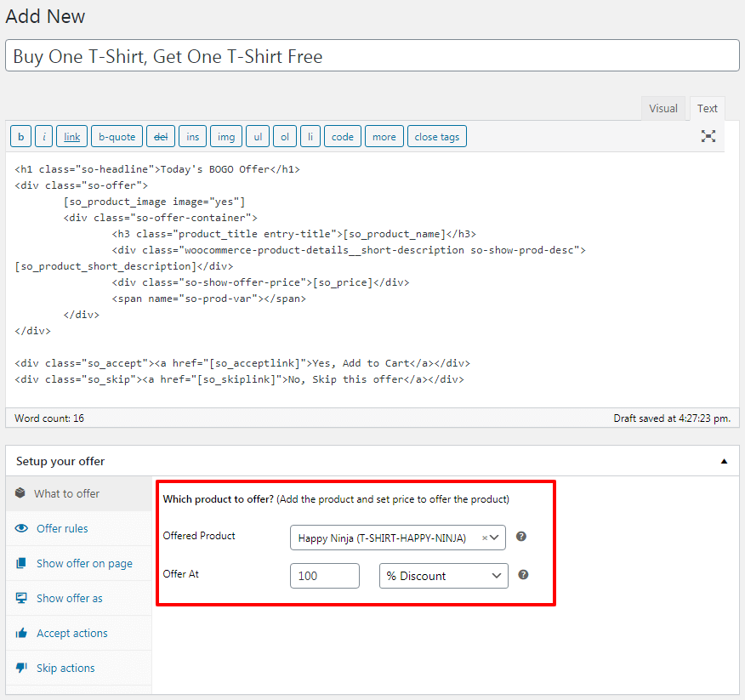Click the page icon beside Show offer on page

pyautogui.click(x=21, y=563)
